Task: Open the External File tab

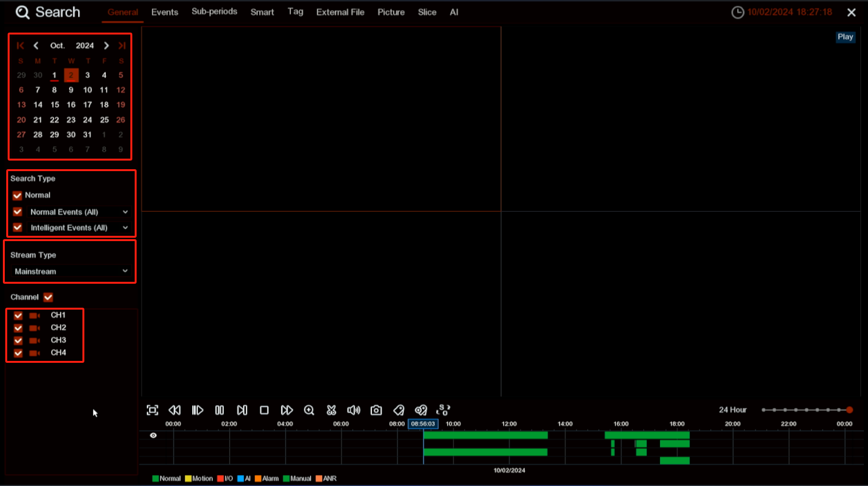Action: click(x=340, y=12)
